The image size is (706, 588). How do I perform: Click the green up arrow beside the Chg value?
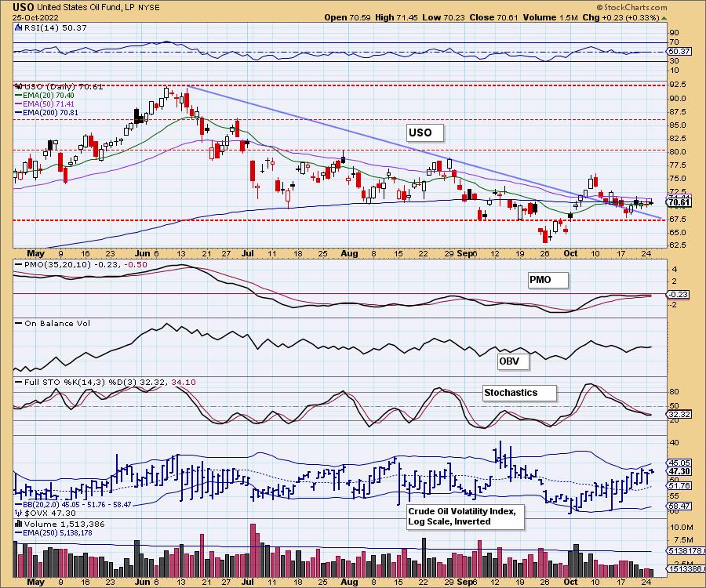pos(664,18)
